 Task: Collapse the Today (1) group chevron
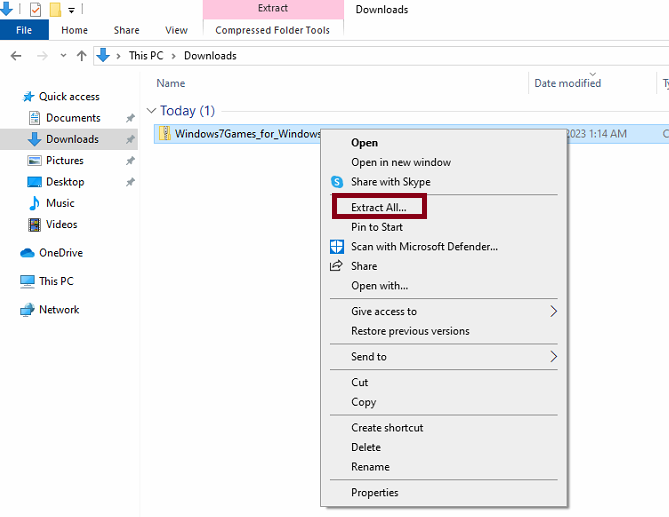pyautogui.click(x=151, y=111)
